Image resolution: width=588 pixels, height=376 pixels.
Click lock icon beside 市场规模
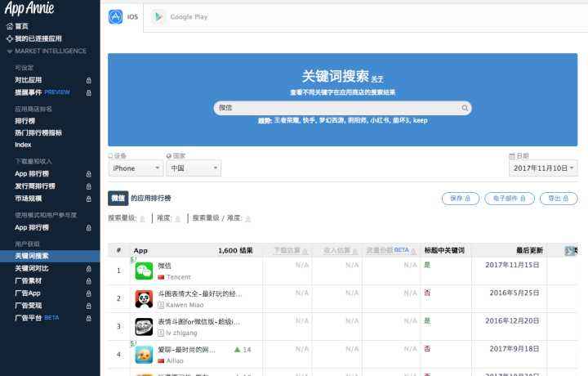pos(89,199)
